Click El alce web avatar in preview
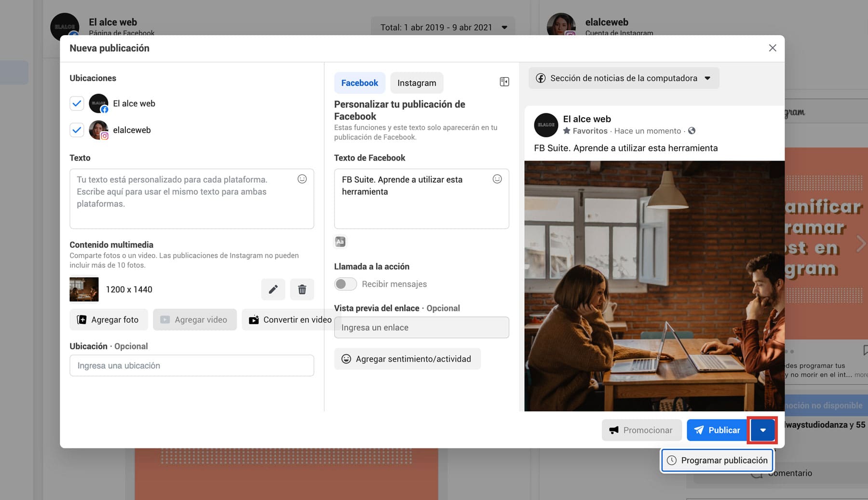Viewport: 868px width, 500px height. (x=546, y=125)
